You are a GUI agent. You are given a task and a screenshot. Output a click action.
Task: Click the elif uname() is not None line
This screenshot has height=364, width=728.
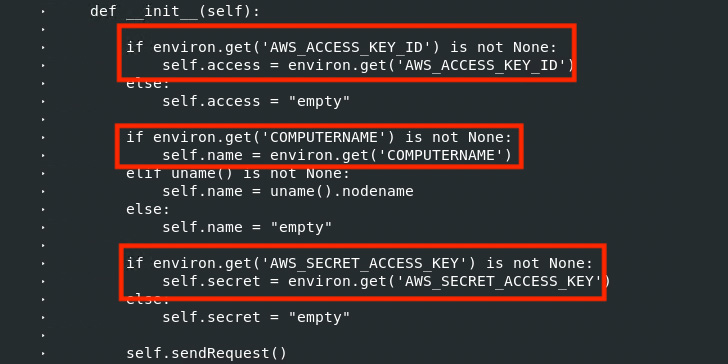[237, 173]
